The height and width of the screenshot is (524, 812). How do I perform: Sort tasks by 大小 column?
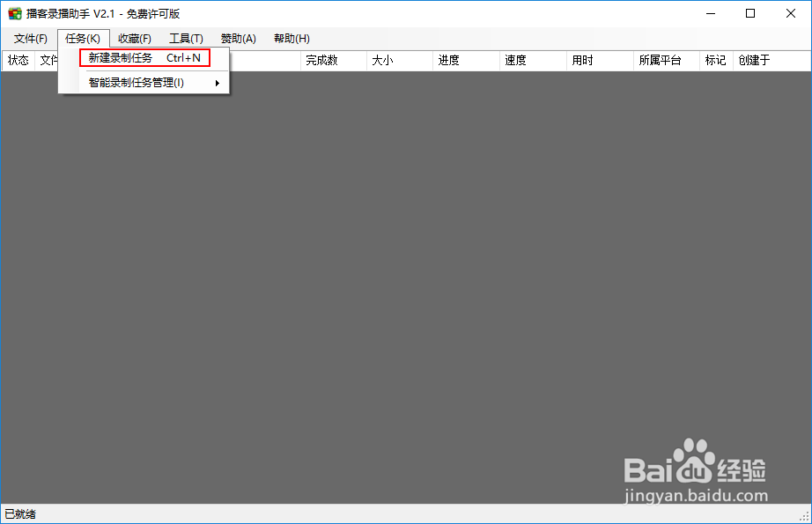[380, 60]
